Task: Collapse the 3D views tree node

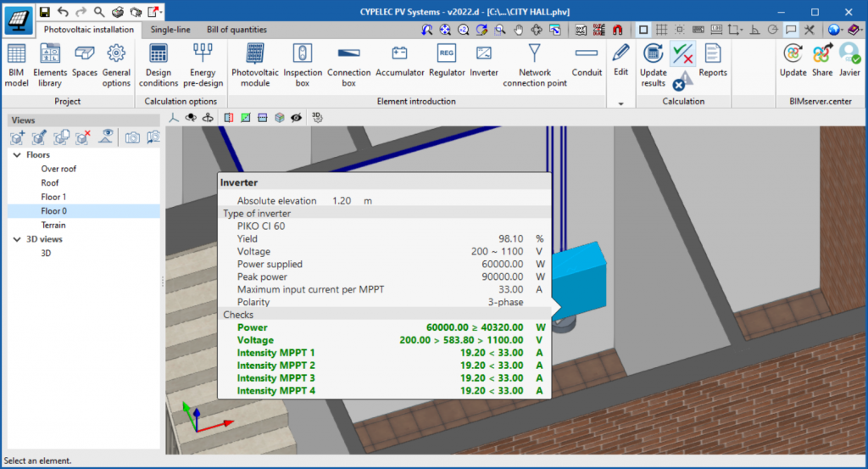Action: tap(17, 239)
